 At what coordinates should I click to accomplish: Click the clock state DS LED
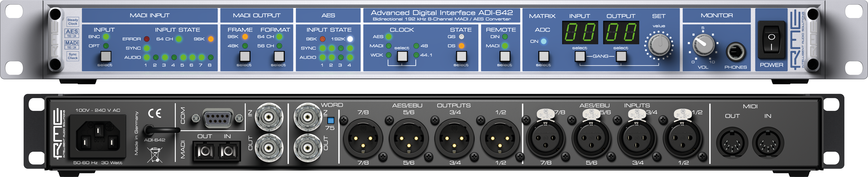(461, 46)
